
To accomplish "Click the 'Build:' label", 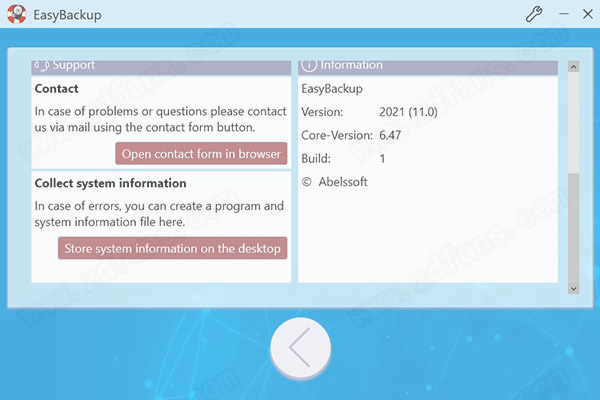I will click(316, 158).
